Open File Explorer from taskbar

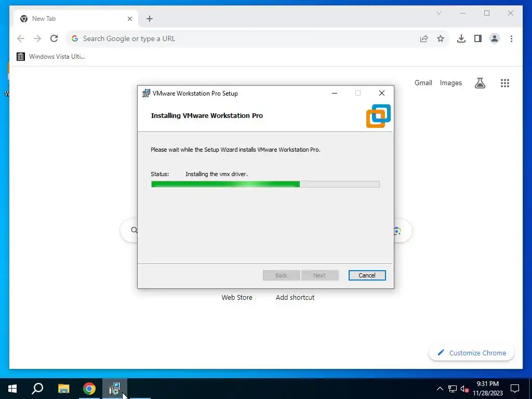(x=63, y=389)
